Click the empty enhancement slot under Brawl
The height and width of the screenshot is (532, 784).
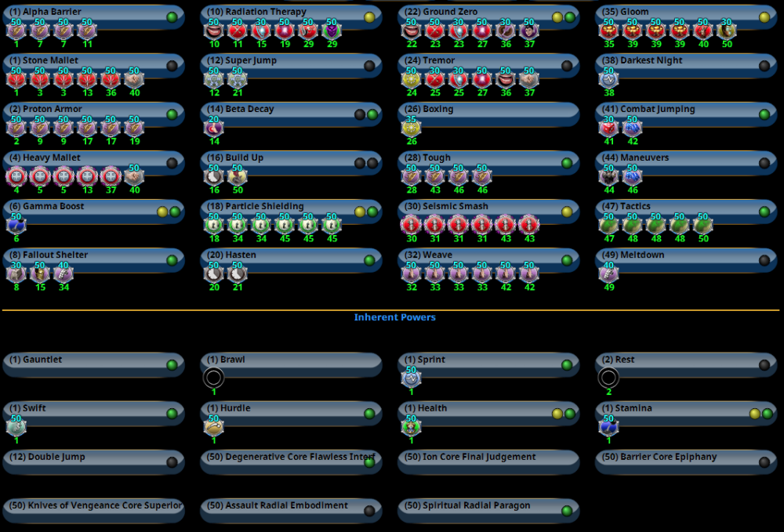pos(213,378)
